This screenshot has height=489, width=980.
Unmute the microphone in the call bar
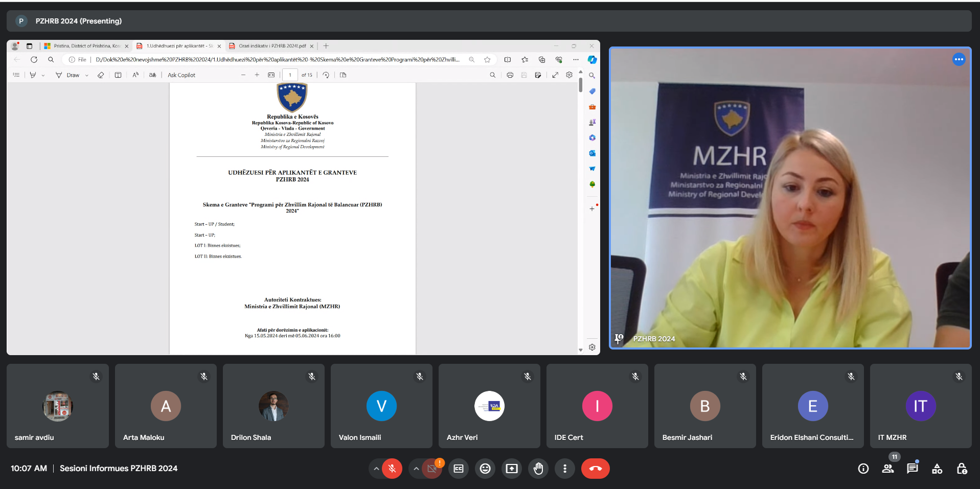pos(392,469)
